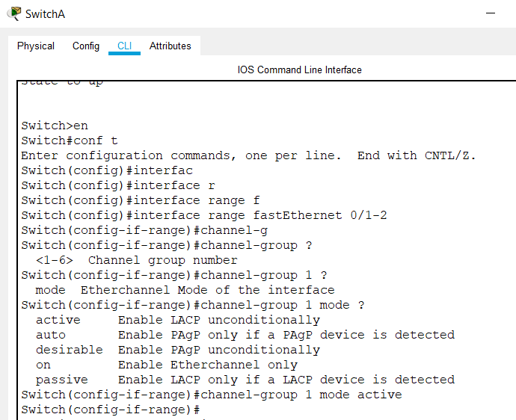516x420 pixels.
Task: Click the 'interface range fastEthernet 0/1-2' line
Action: (x=203, y=215)
